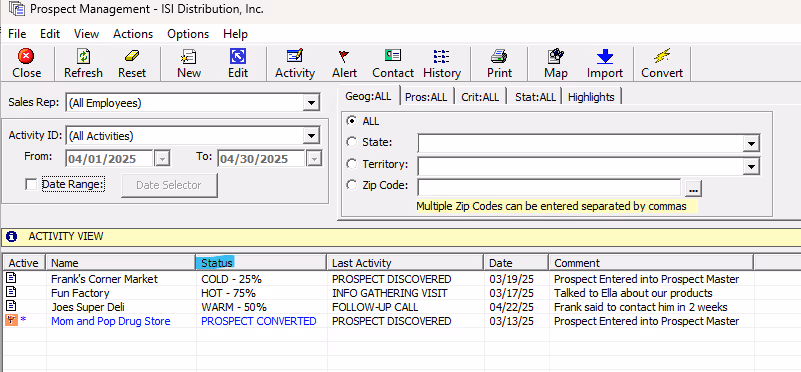This screenshot has width=801, height=372.
Task: Expand the Territory dropdown list
Action: 750,166
